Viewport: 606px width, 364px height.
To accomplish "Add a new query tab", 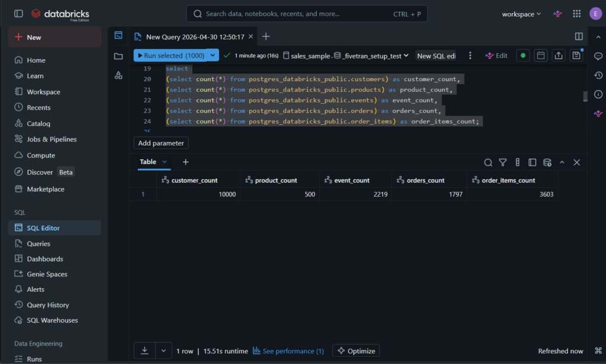I will 266,36.
